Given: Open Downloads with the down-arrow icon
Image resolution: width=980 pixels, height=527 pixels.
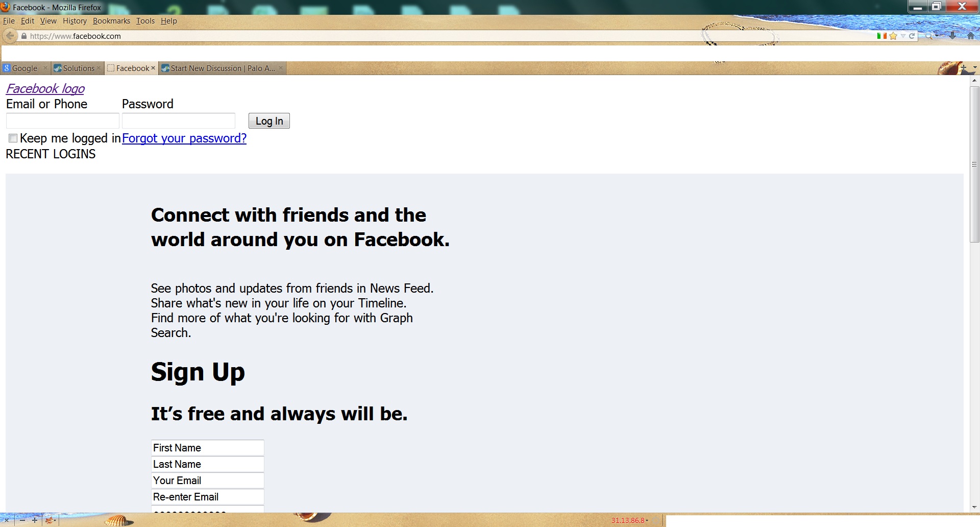Looking at the screenshot, I should coord(952,36).
